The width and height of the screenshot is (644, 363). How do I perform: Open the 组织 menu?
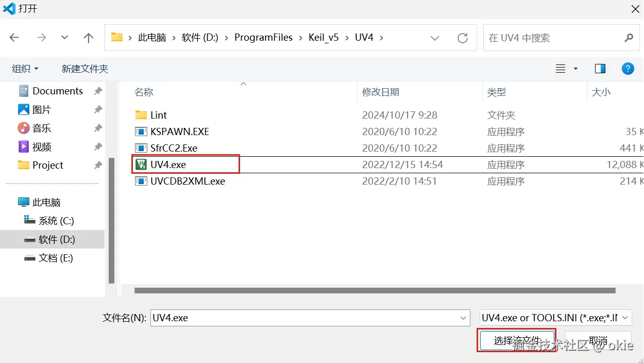point(25,69)
